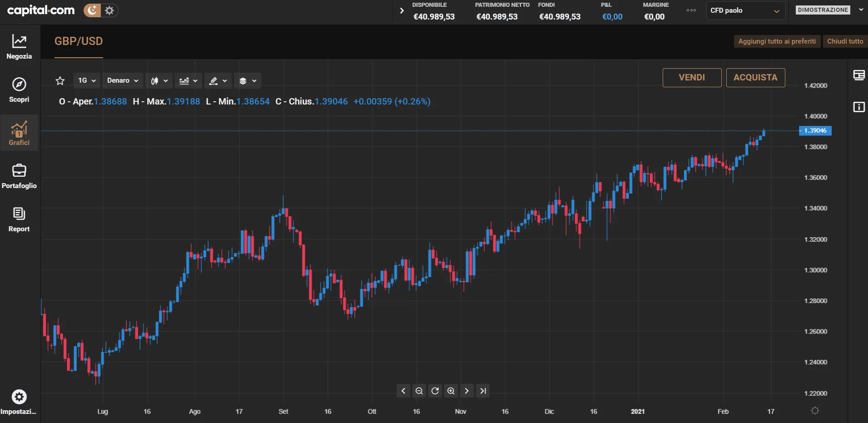Open chart settings gear below price axis

tap(815, 411)
